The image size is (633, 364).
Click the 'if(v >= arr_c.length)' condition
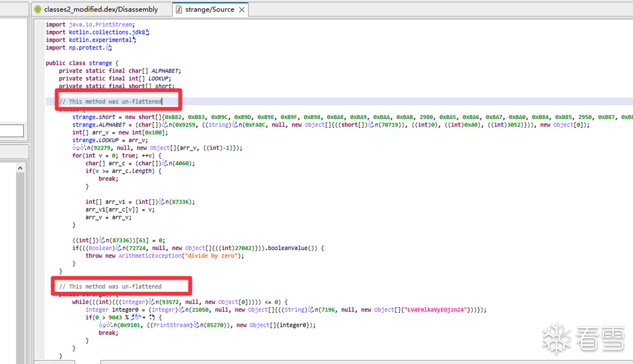coord(123,171)
